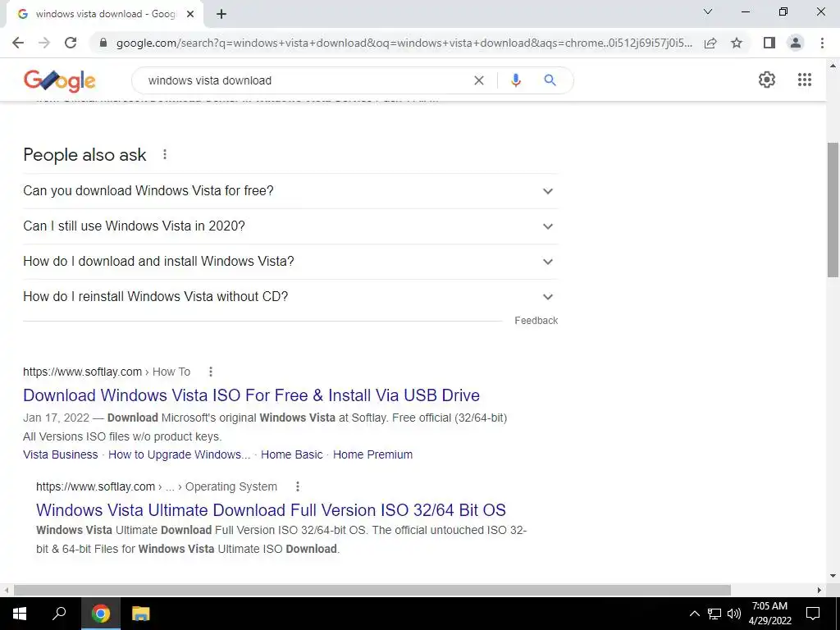Open People also ask options menu
The width and height of the screenshot is (840, 630).
pos(165,155)
